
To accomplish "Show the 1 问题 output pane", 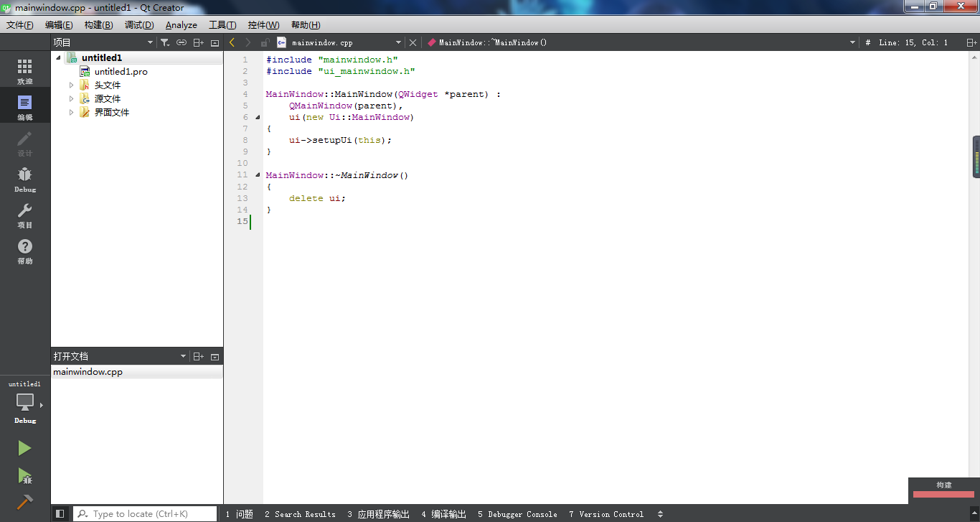I will (x=240, y=514).
